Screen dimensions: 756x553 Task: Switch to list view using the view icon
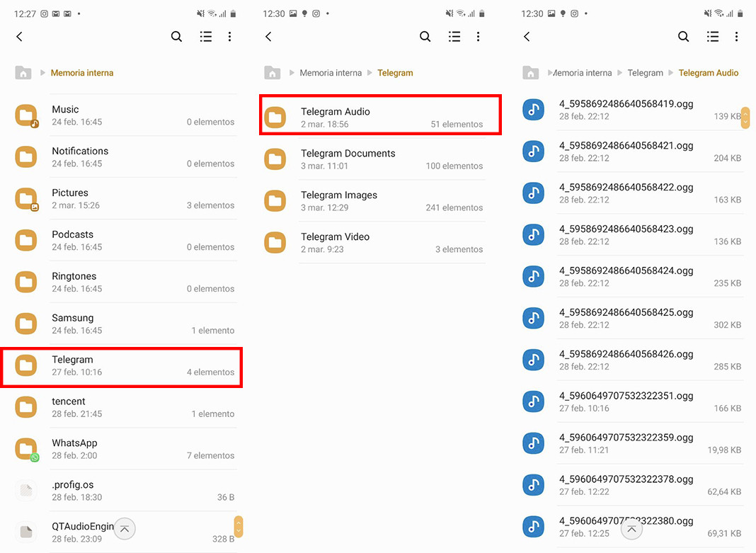click(205, 36)
